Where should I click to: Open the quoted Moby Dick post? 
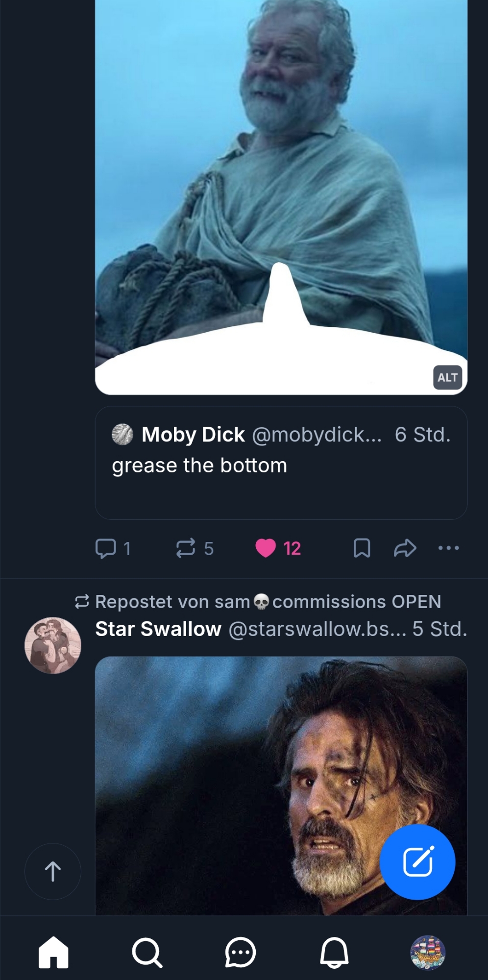click(281, 485)
